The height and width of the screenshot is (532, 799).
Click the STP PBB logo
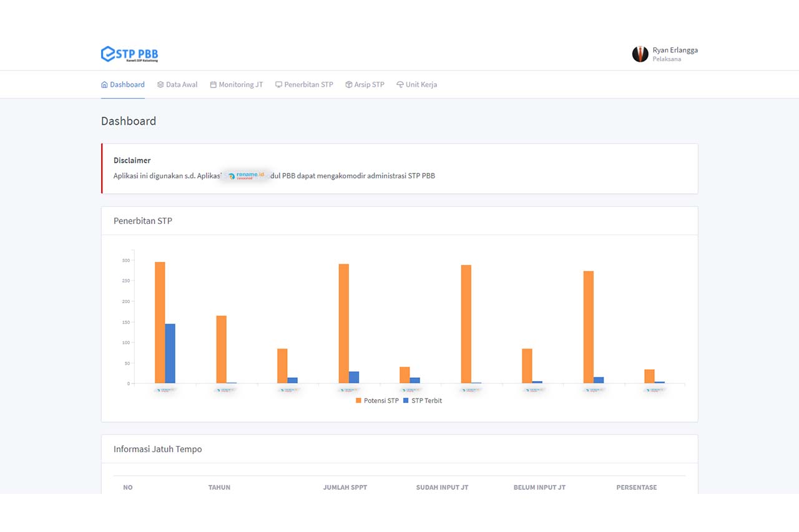pos(129,54)
